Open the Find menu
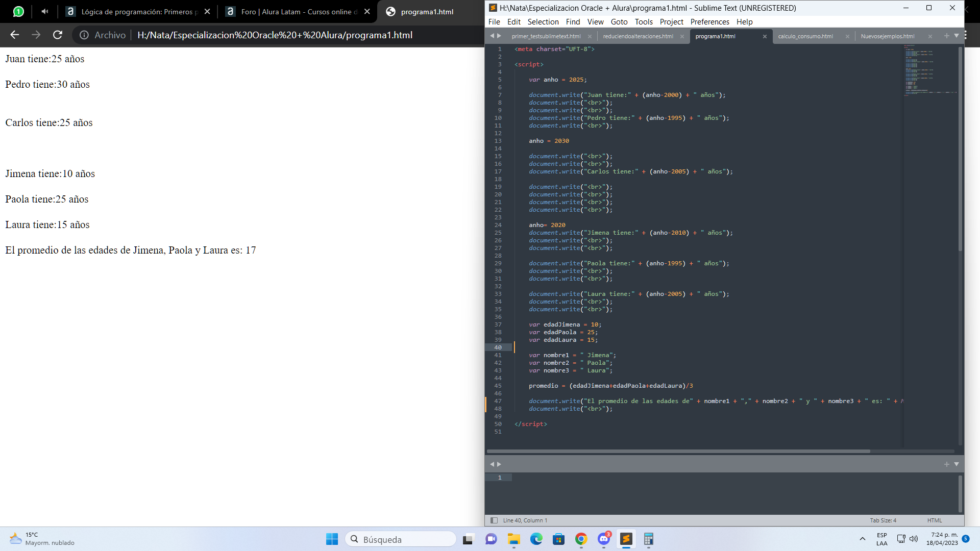 (573, 21)
